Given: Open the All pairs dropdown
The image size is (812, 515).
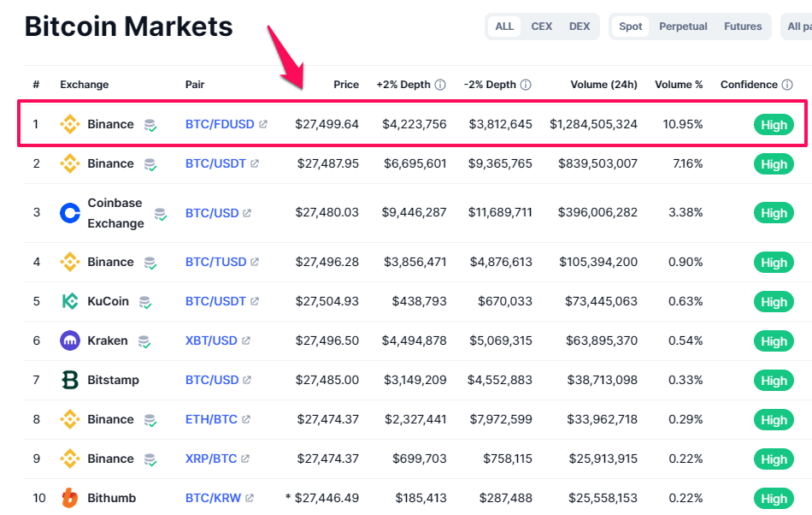Looking at the screenshot, I should coord(797,27).
